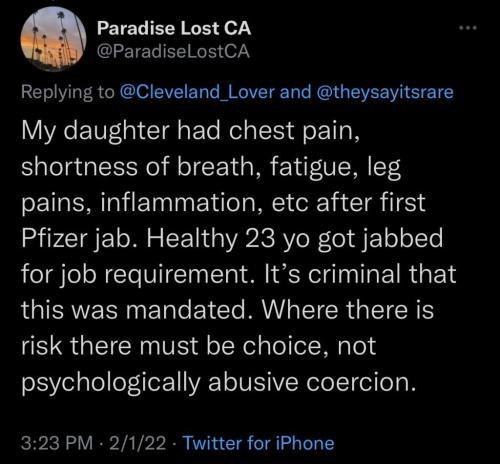Click the 'risk there must be choice' line

[x=199, y=347]
